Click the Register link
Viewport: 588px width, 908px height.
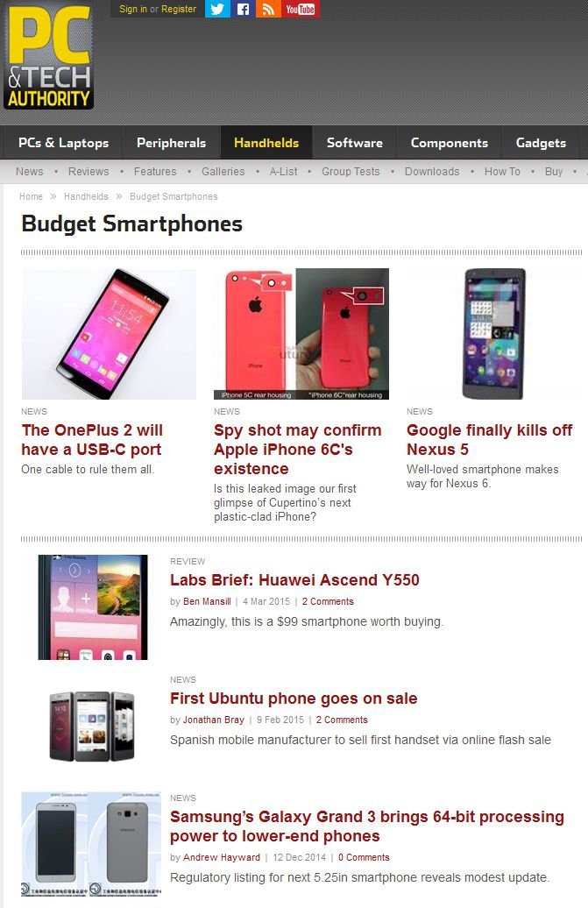pos(179,9)
